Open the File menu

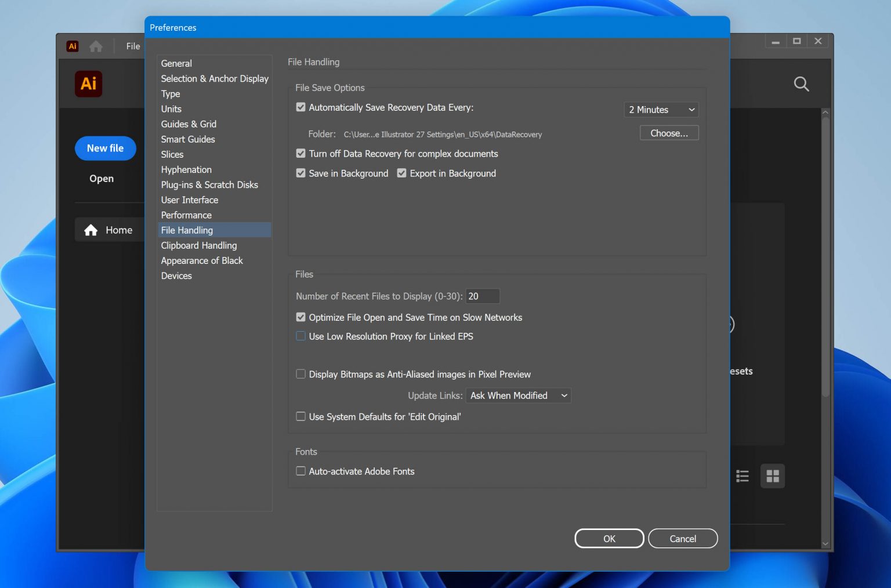tap(132, 46)
